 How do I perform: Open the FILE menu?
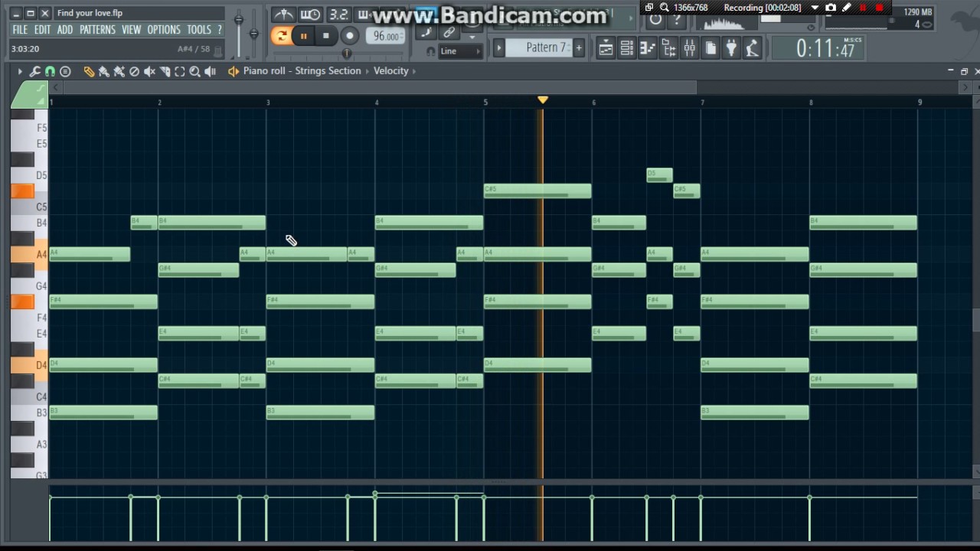click(20, 30)
